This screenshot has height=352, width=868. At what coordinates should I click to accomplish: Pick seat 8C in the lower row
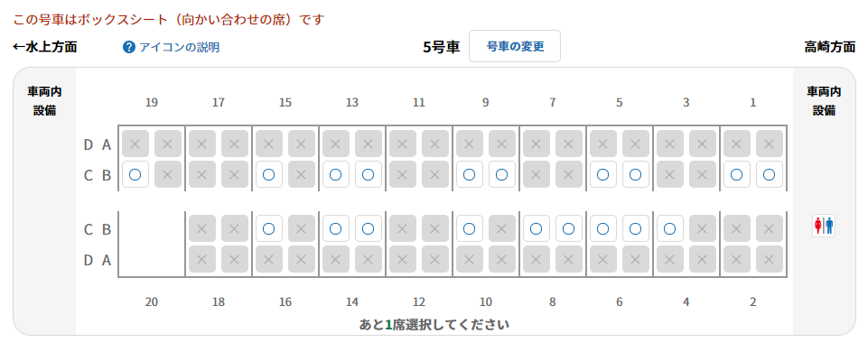pos(537,228)
